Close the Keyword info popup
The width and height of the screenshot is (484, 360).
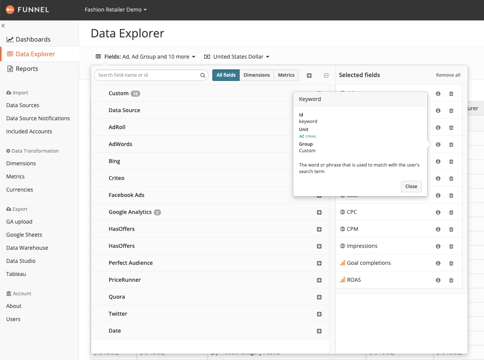(x=411, y=186)
